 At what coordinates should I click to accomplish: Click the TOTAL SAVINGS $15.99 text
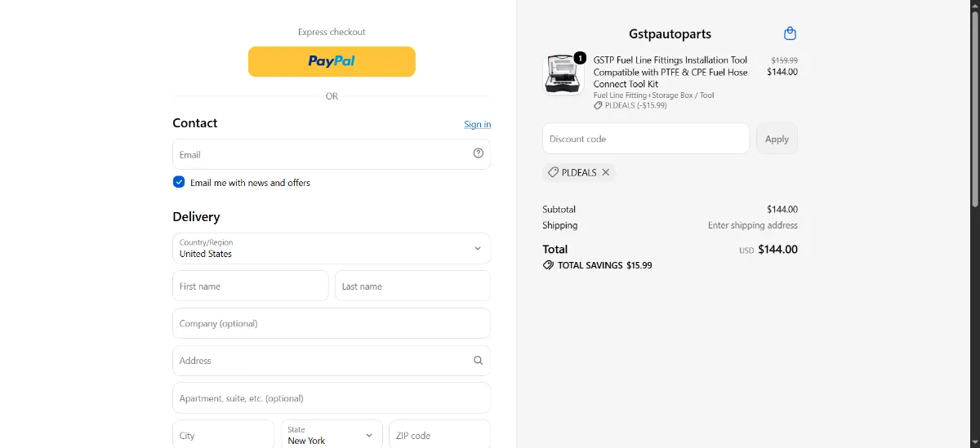(x=604, y=265)
